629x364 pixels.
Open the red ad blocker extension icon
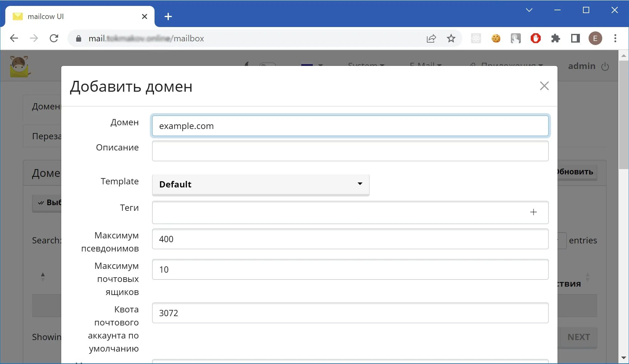coord(535,39)
